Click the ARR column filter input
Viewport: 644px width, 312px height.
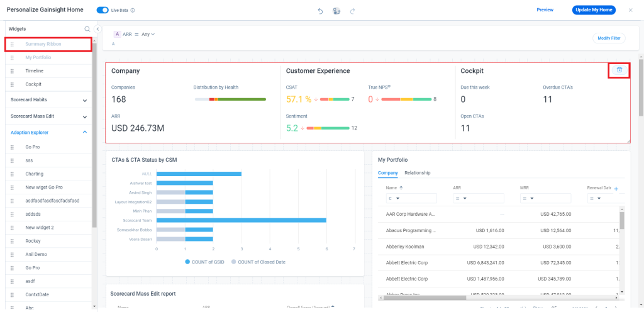point(479,199)
